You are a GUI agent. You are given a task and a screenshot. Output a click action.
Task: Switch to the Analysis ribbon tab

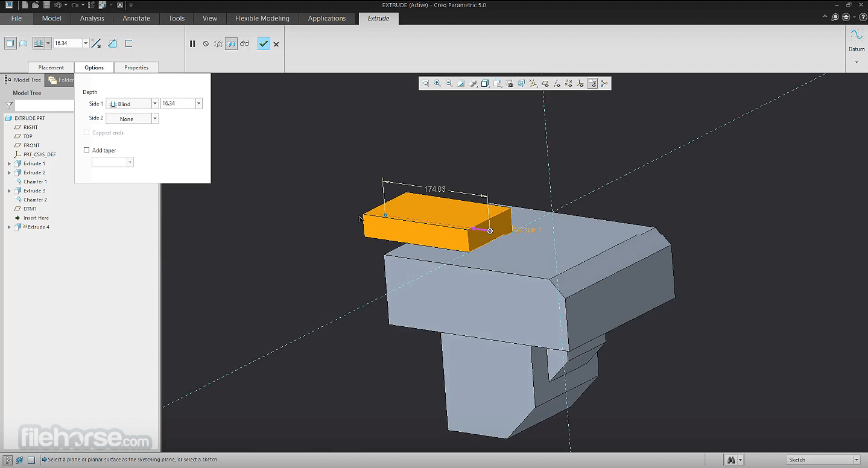pyautogui.click(x=92, y=18)
